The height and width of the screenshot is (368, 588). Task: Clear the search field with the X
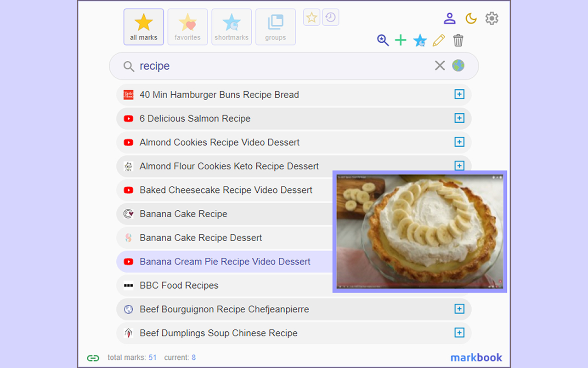tap(440, 66)
